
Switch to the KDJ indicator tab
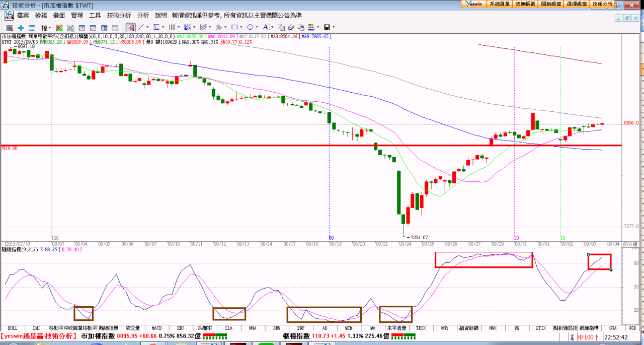coord(180,328)
